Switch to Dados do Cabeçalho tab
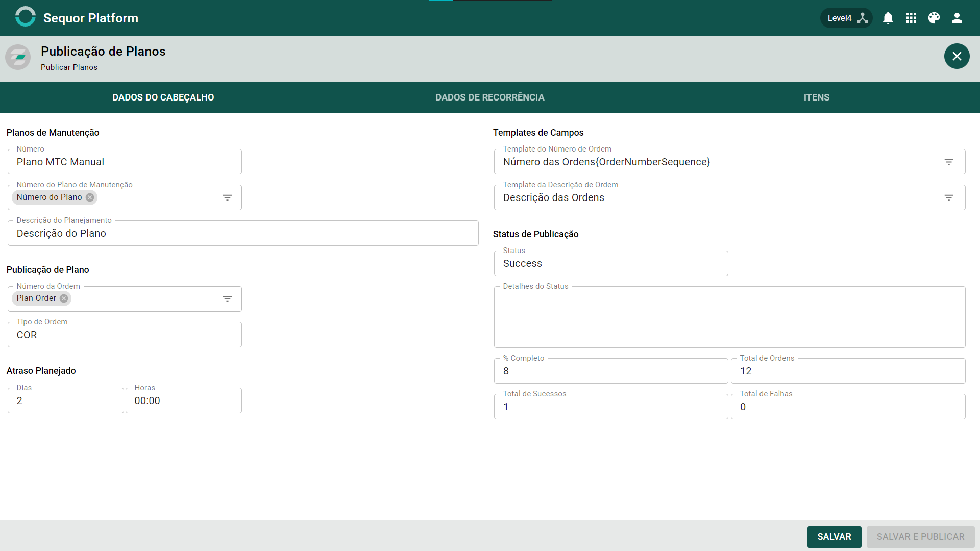This screenshot has width=980, height=551. point(163,97)
